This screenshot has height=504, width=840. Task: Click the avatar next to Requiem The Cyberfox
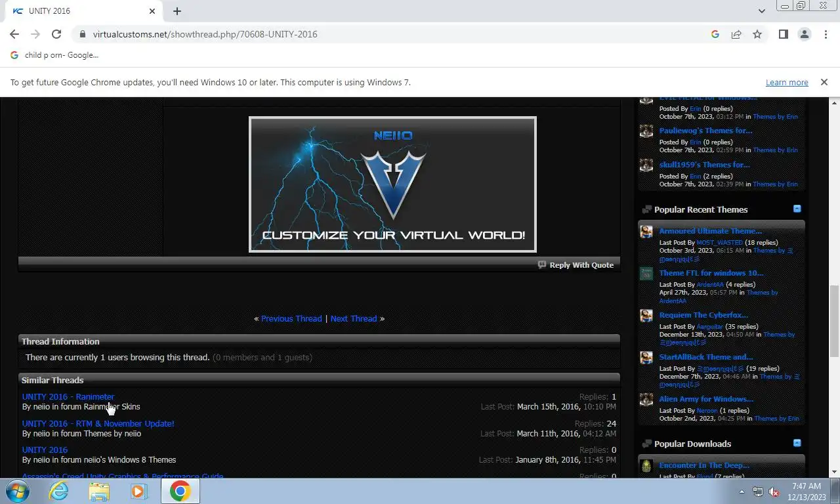(x=646, y=316)
